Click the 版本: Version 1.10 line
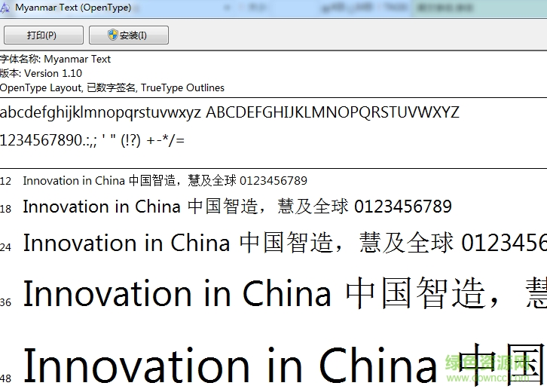547x392 pixels. [x=41, y=73]
